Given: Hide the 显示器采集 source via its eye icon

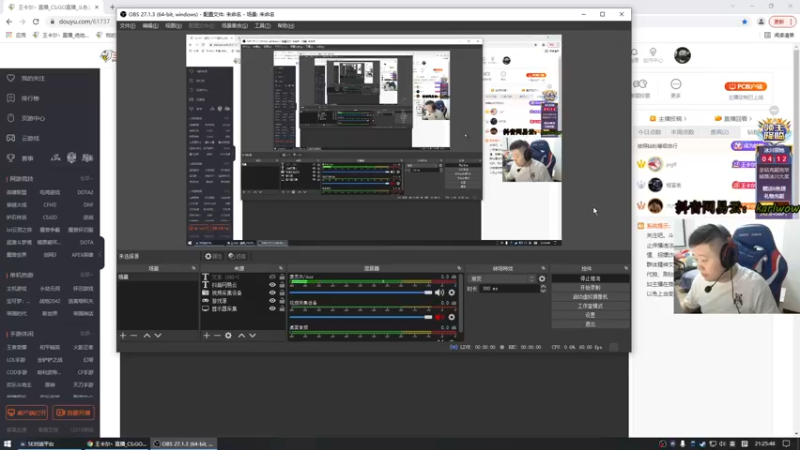Looking at the screenshot, I should click(272, 309).
